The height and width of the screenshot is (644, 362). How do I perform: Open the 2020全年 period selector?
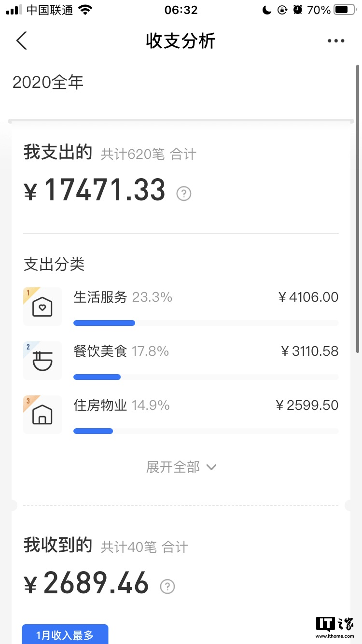point(48,83)
